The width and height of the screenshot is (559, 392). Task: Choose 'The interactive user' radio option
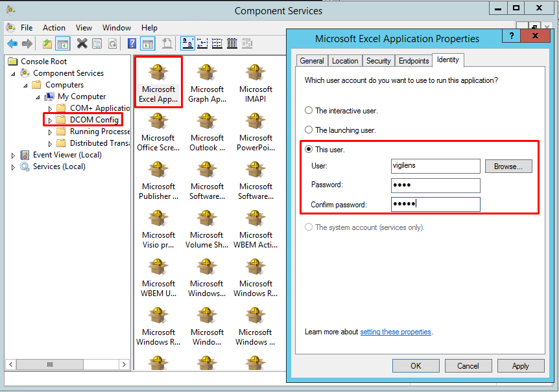(309, 110)
